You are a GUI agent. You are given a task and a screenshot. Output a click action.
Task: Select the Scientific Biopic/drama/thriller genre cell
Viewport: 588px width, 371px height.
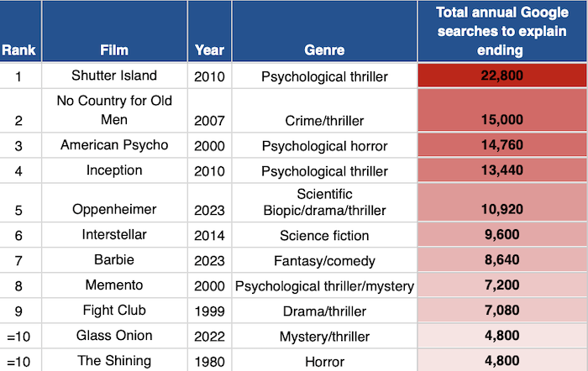pos(324,201)
